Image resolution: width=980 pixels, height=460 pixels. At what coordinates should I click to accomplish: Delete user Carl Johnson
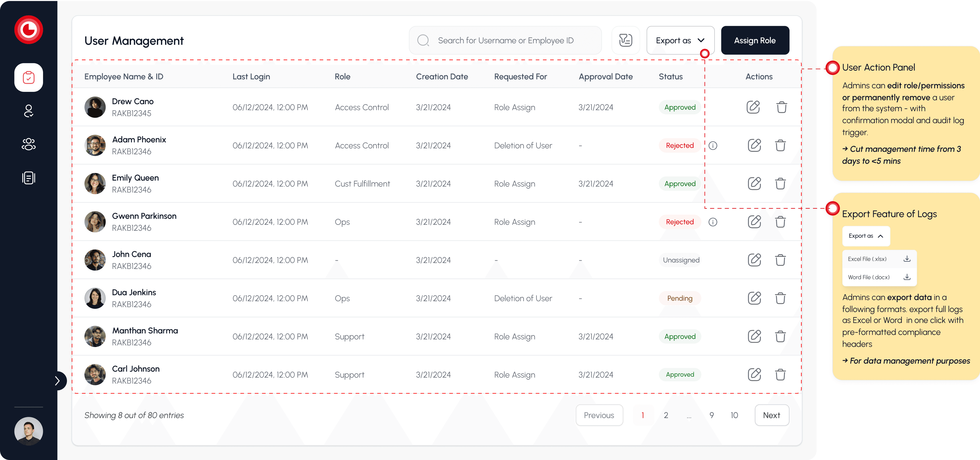[780, 375]
